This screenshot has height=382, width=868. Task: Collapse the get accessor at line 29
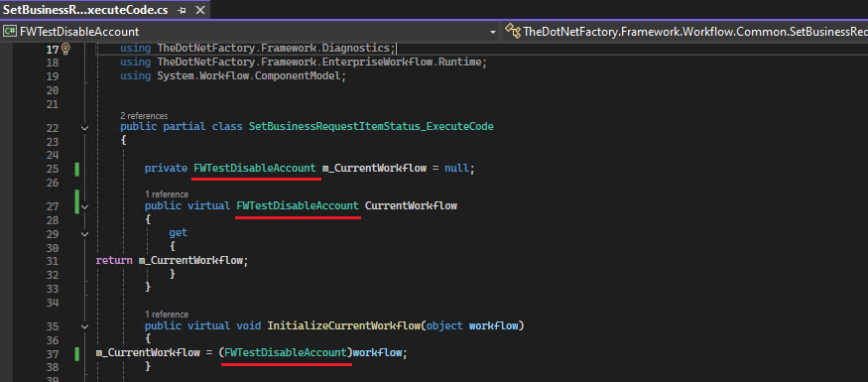coord(84,233)
